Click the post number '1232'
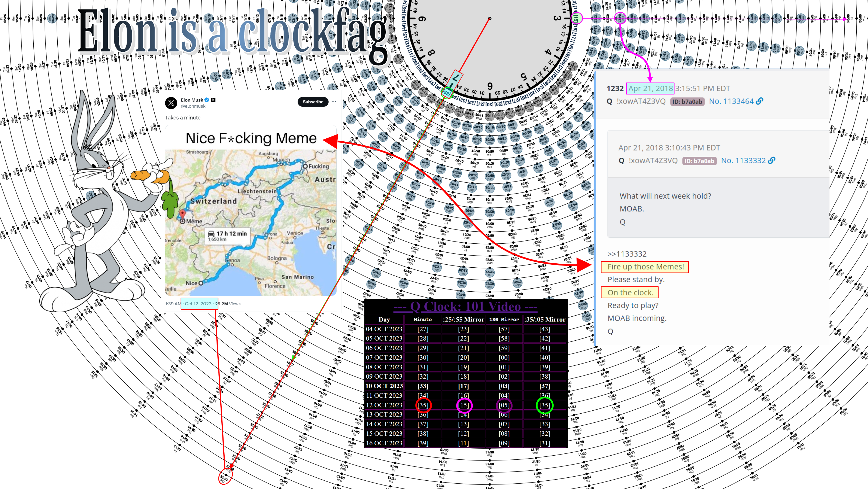 point(615,88)
